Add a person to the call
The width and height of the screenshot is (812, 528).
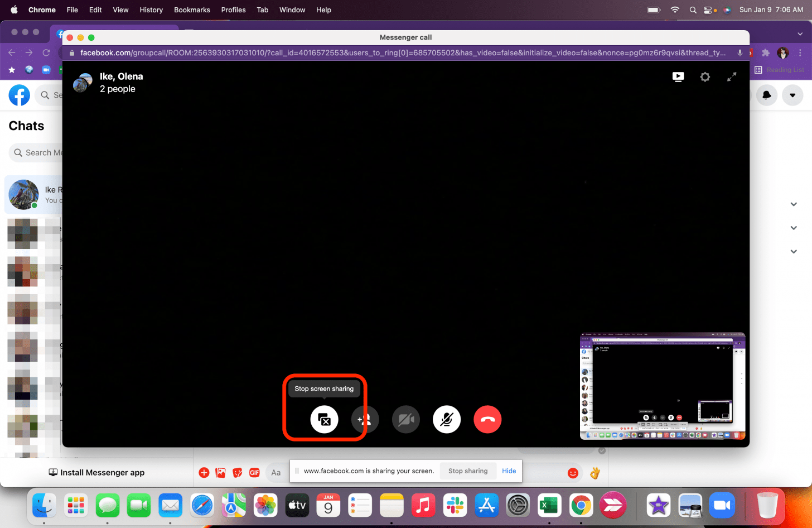[365, 419]
